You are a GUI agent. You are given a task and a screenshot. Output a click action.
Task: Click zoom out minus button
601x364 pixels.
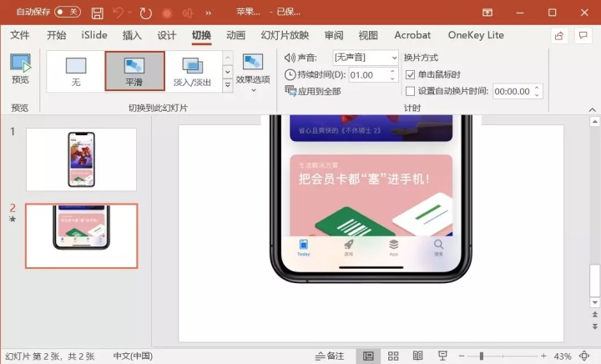coord(462,356)
